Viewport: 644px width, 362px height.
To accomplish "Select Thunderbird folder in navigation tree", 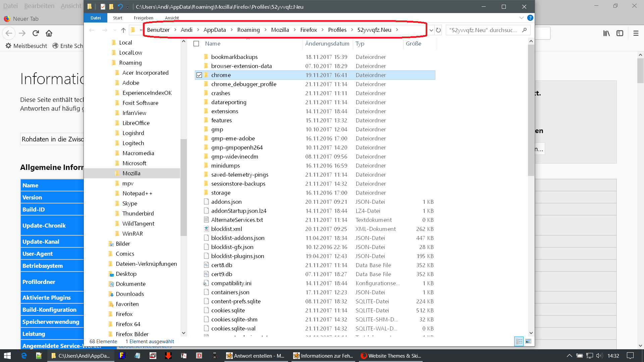I will 138,214.
